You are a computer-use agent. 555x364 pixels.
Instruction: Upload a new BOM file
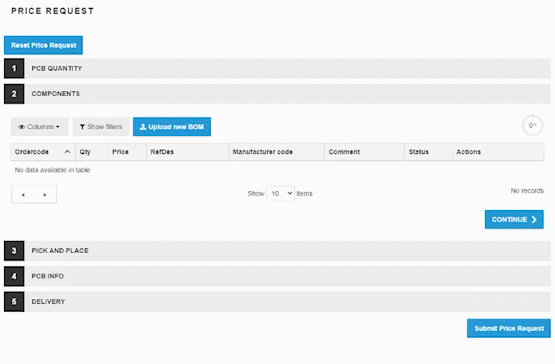point(172,127)
